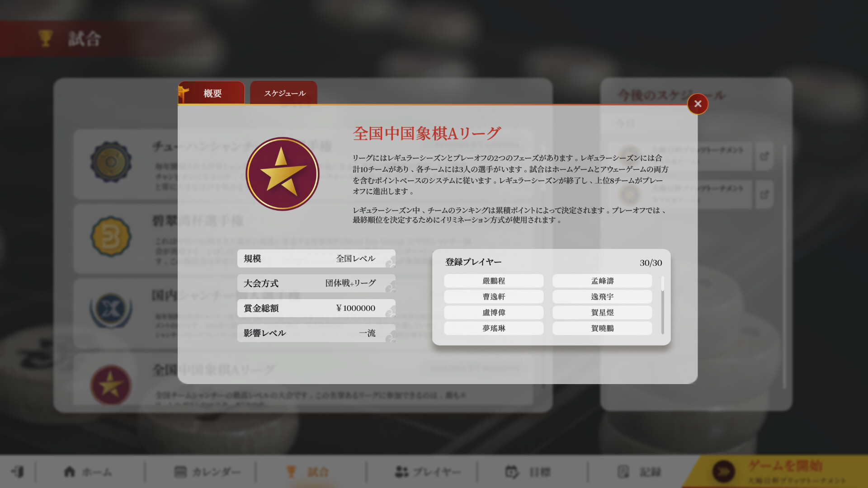Image resolution: width=868 pixels, height=488 pixels.
Task: Select the 全国中国象棋Aリーグ emblem in background list
Action: 111,385
